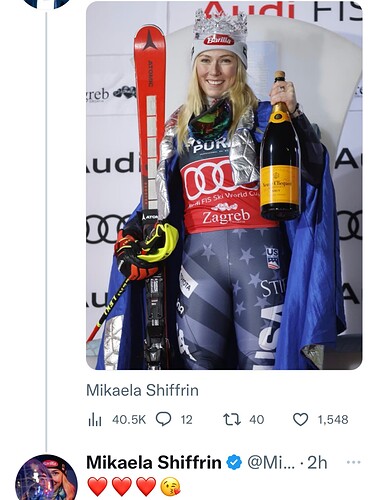Open the 2h timestamp link
Viewport: 379px width, 500px height.
pyautogui.click(x=317, y=463)
